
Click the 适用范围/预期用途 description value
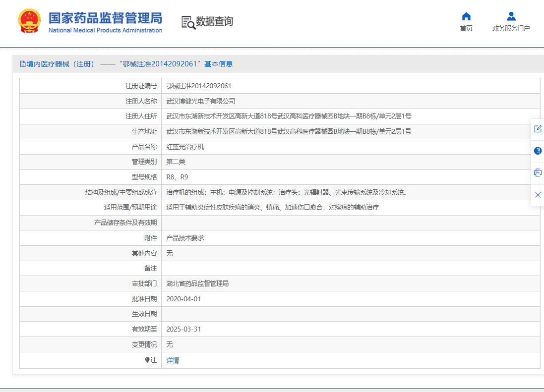[x=272, y=207]
